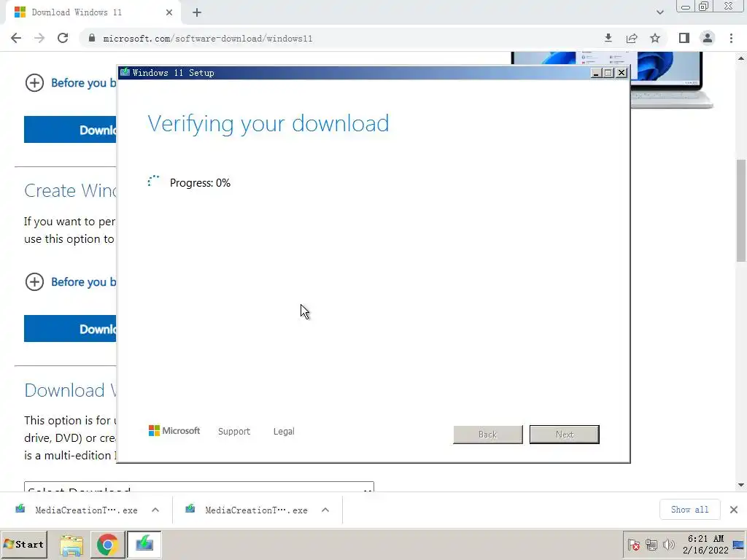Click Show all downloads
Image resolution: width=747 pixels, height=560 pixels.
(689, 510)
